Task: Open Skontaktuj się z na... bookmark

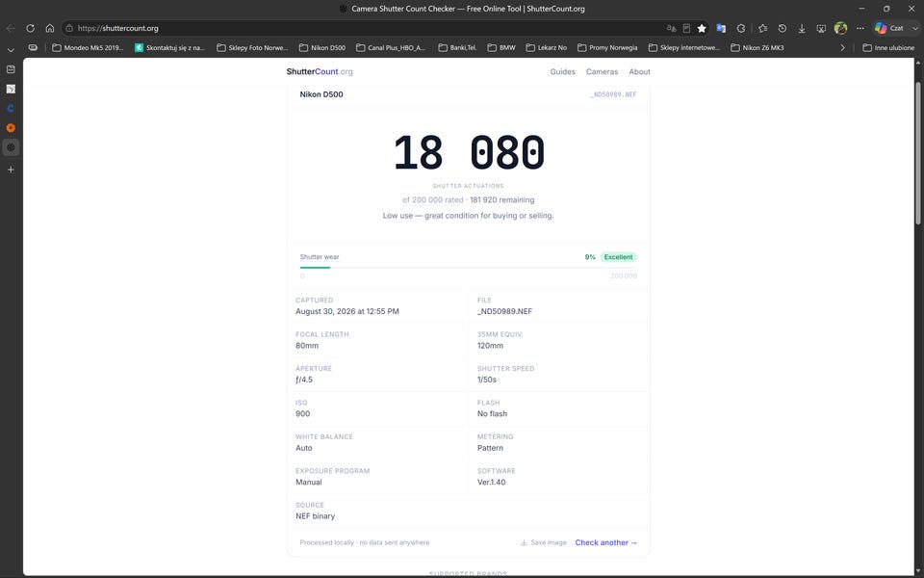Action: tap(169, 48)
